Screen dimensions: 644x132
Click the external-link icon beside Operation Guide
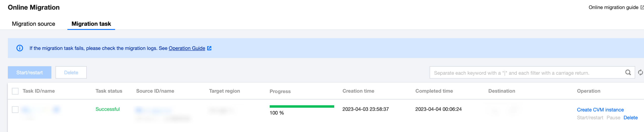[x=209, y=48]
